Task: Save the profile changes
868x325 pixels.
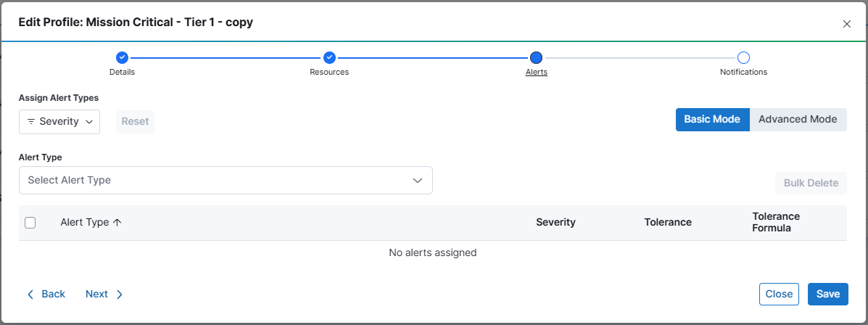Action: click(x=827, y=294)
